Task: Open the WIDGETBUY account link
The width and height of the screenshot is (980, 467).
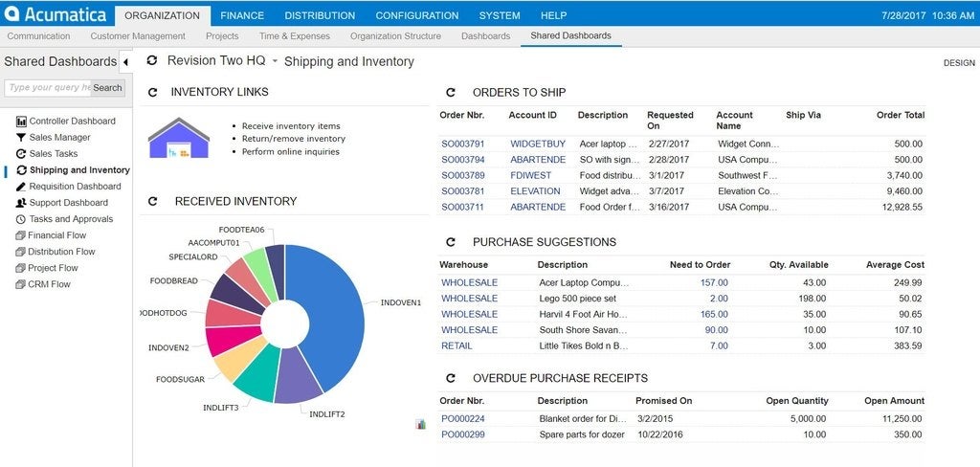Action: [538, 144]
